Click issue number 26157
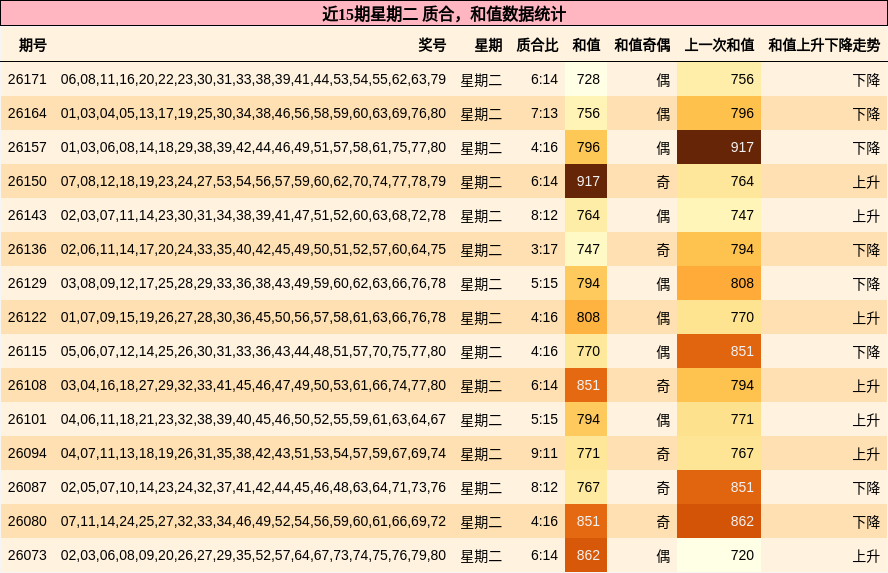 pyautogui.click(x=27, y=147)
